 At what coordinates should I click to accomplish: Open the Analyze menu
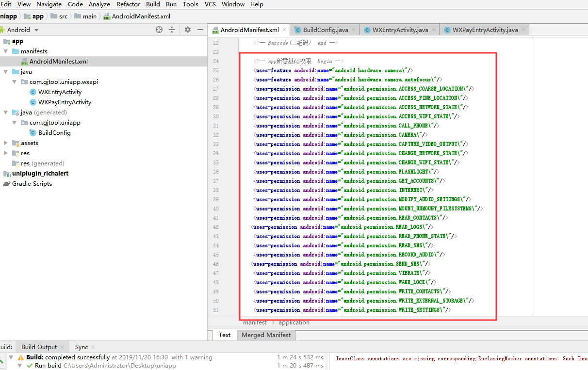pyautogui.click(x=99, y=4)
